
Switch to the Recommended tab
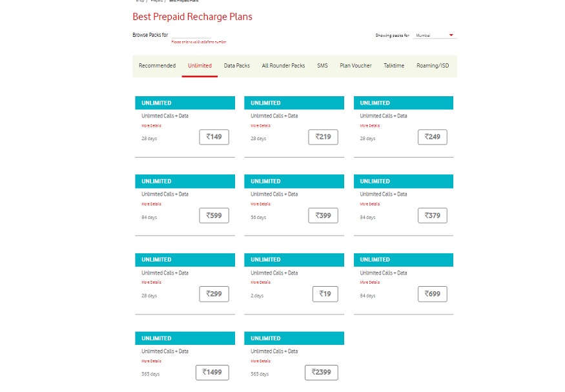pos(157,66)
